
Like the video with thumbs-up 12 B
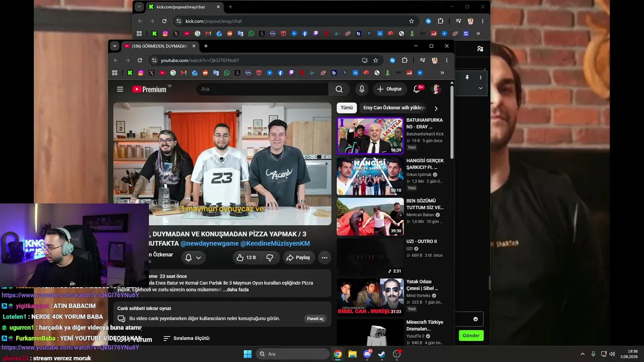pyautogui.click(x=246, y=257)
